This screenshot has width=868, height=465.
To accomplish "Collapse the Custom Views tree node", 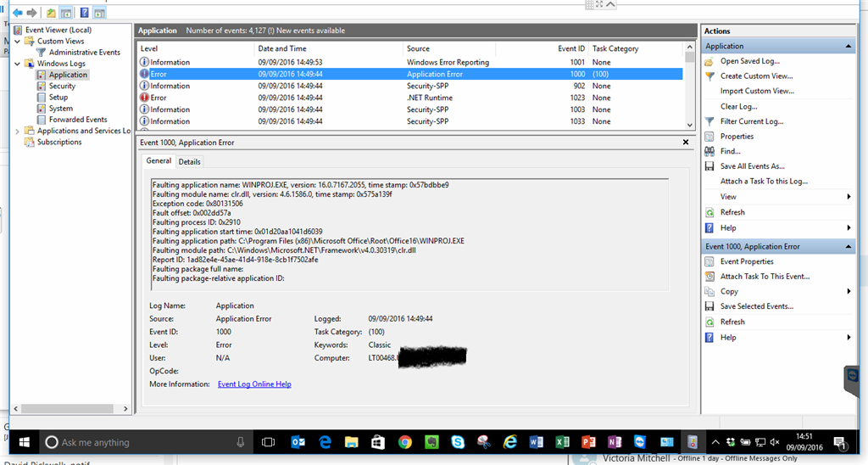I will [17, 41].
